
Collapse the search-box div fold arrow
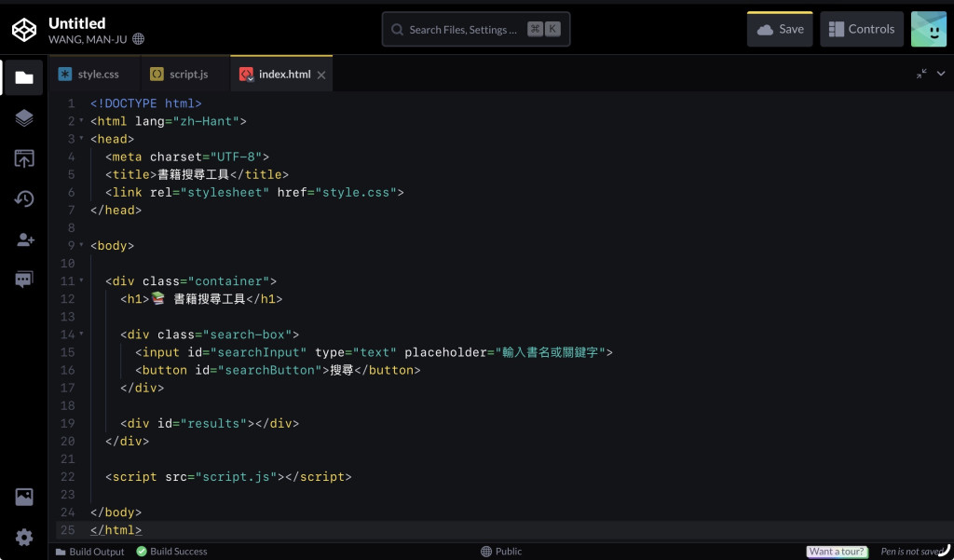[x=82, y=335]
